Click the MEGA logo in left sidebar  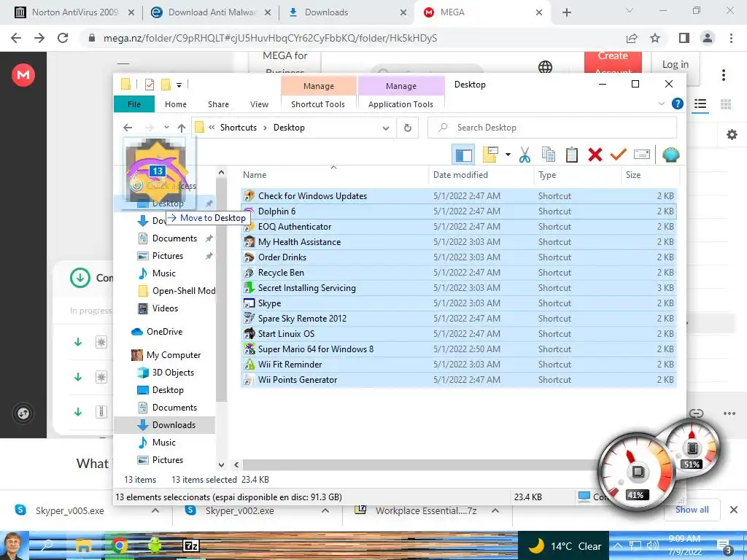(23, 75)
